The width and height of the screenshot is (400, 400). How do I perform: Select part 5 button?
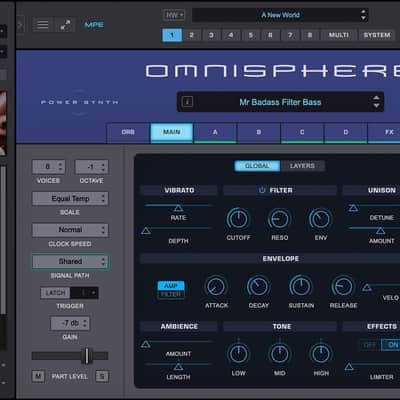tap(251, 35)
